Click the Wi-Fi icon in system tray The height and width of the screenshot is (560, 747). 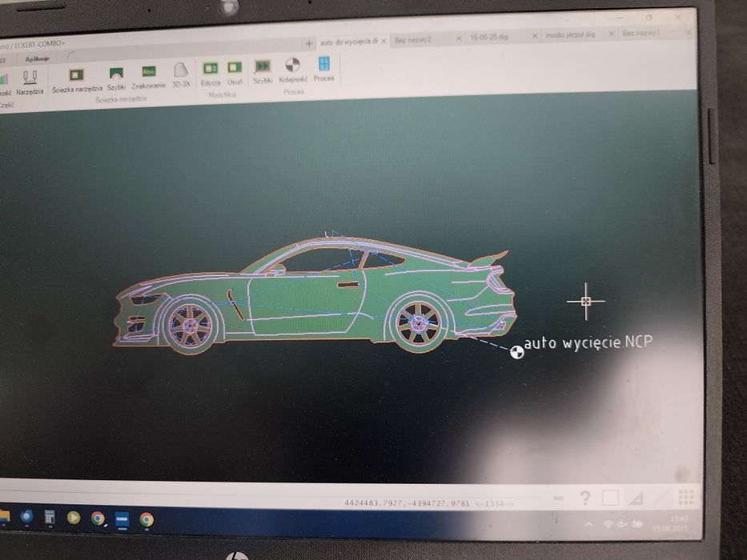pyautogui.click(x=608, y=524)
